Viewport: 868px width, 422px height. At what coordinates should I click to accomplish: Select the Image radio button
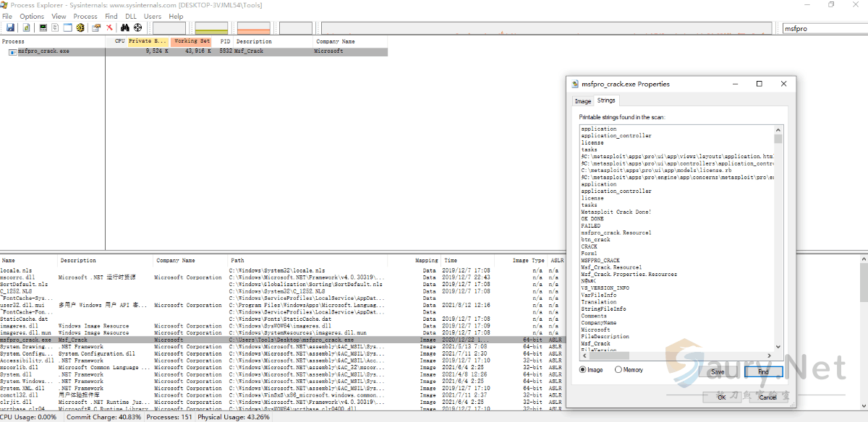584,370
